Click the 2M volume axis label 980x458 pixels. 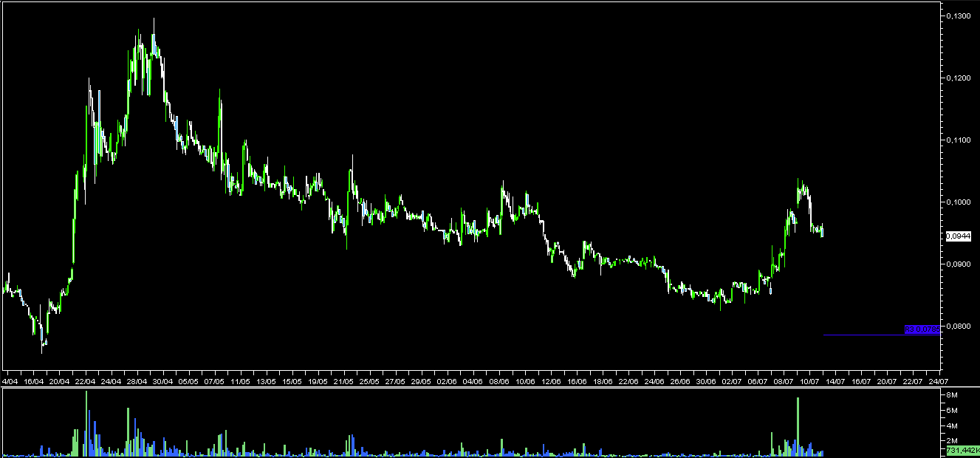953,440
